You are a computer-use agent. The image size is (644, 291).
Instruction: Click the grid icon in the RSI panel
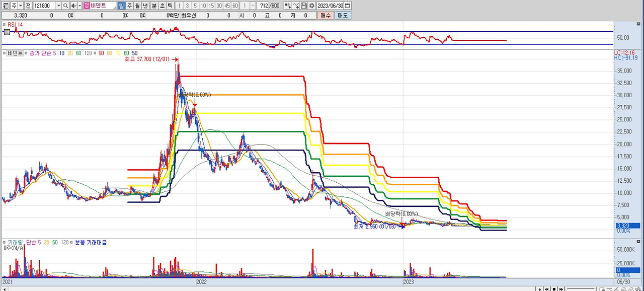click(7, 31)
